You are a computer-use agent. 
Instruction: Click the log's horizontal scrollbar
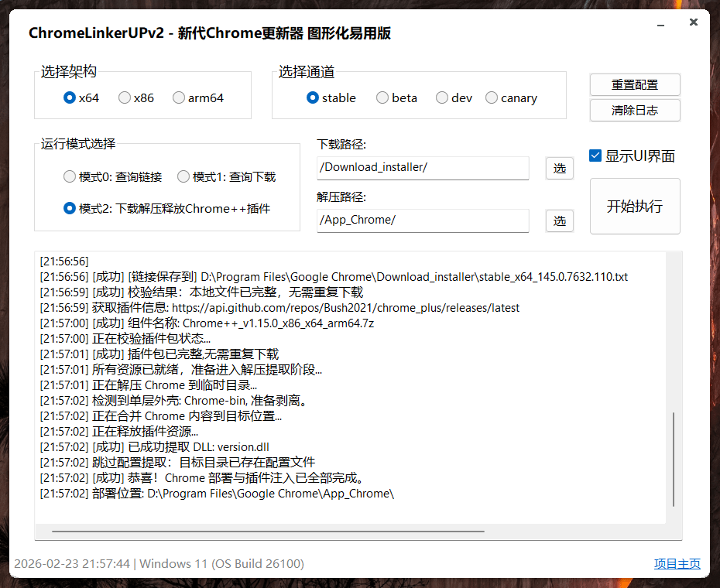[x=268, y=532]
